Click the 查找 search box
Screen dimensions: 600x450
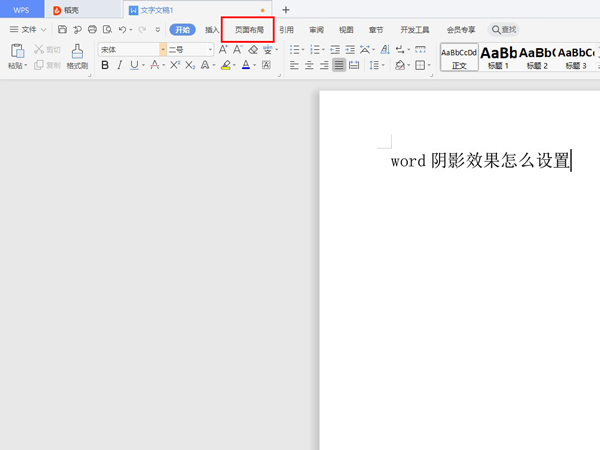503,30
